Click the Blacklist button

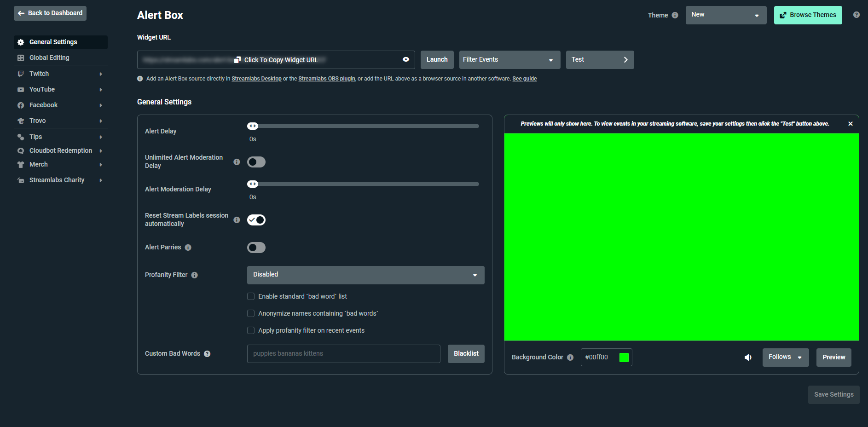466,354
